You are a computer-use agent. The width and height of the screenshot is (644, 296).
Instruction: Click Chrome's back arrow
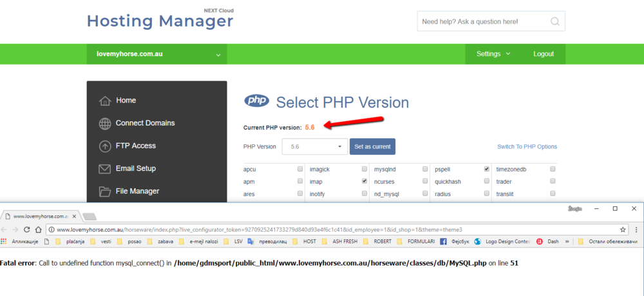[4, 230]
